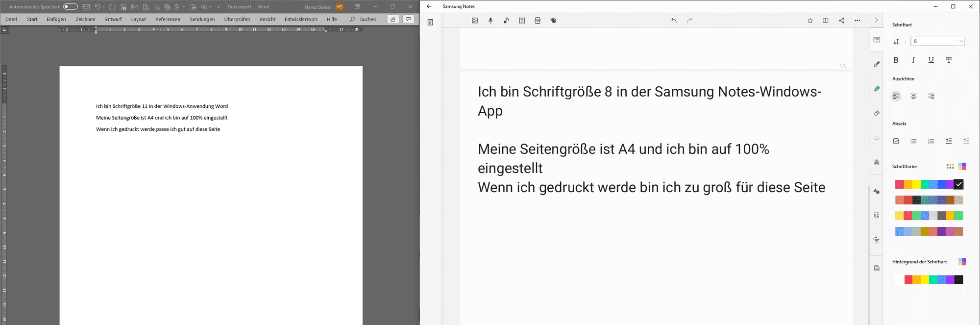The width and height of the screenshot is (980, 325).
Task: Open the notes list page icon in Samsung Notes
Action: click(430, 22)
